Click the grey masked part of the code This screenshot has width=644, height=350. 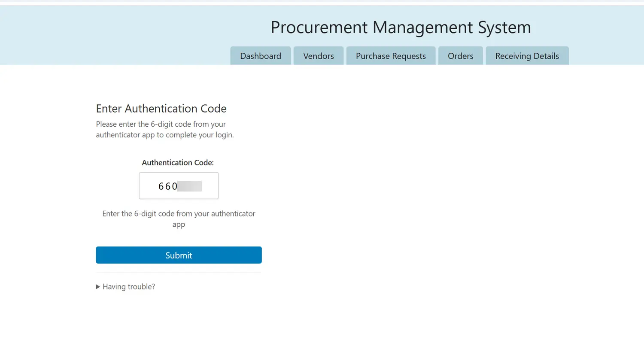coord(189,186)
